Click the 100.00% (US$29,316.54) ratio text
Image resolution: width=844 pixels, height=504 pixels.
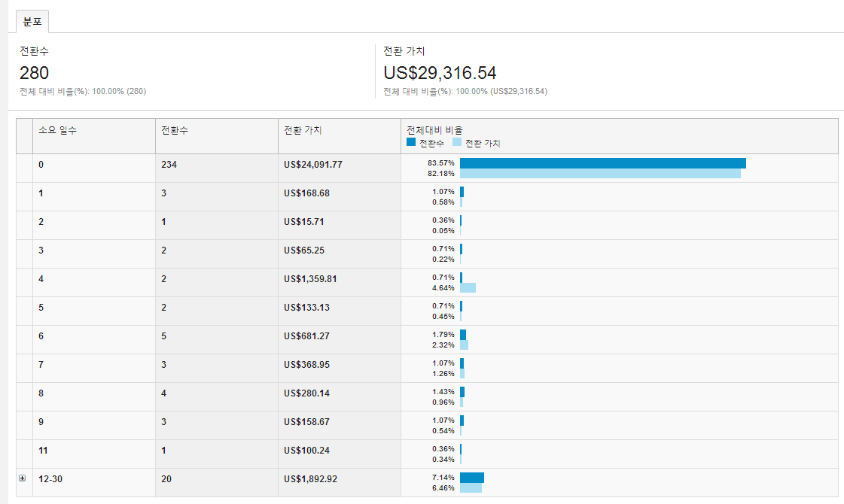coord(501,92)
